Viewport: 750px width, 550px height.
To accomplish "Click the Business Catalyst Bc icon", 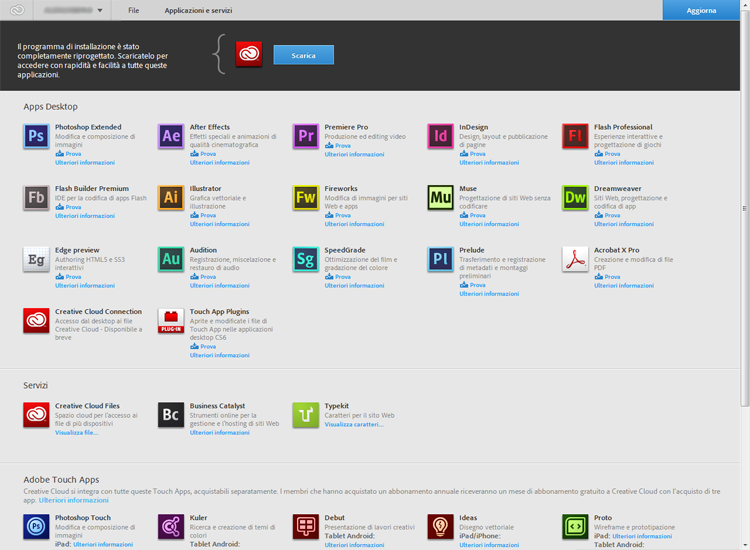I will (171, 415).
